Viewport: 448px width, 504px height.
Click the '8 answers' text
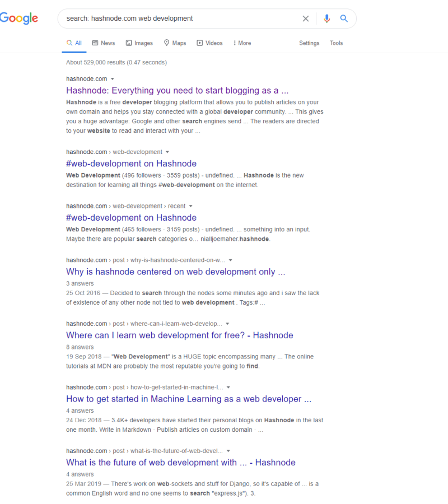pyautogui.click(x=80, y=347)
